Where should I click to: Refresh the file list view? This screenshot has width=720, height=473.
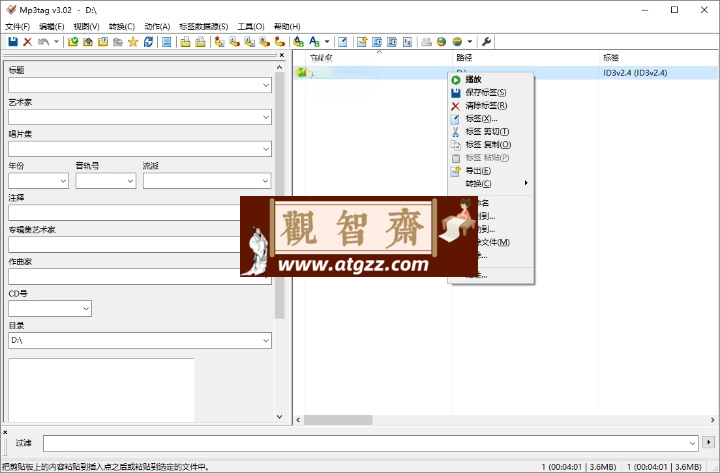(148, 42)
